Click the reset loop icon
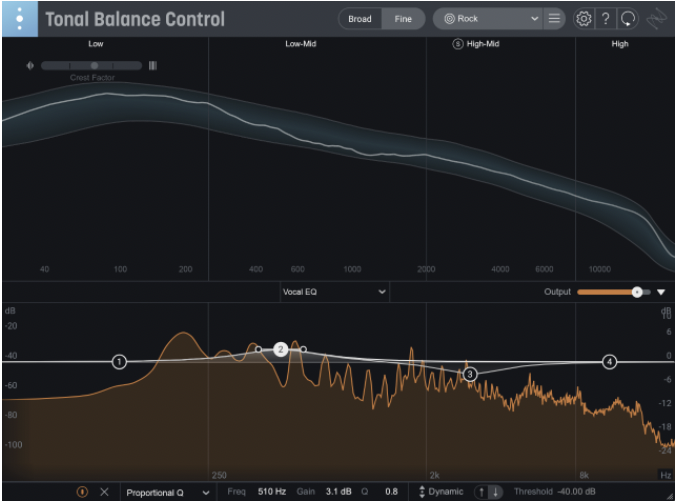 click(628, 19)
